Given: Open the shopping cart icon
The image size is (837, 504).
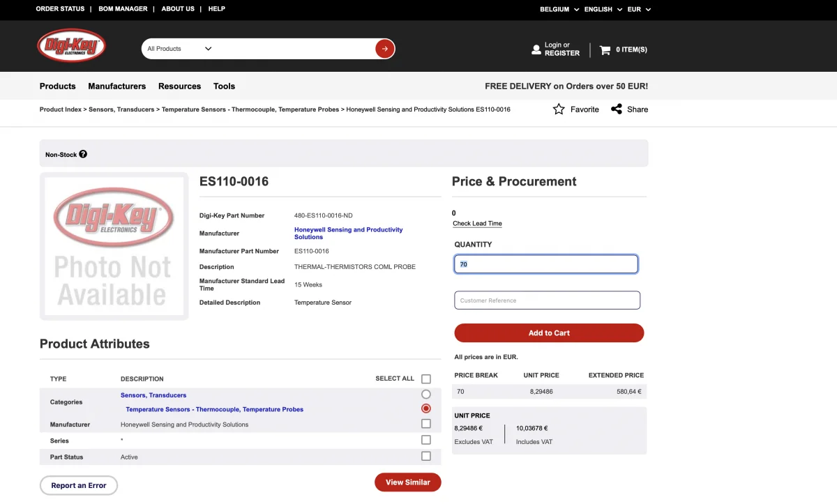Looking at the screenshot, I should point(605,49).
